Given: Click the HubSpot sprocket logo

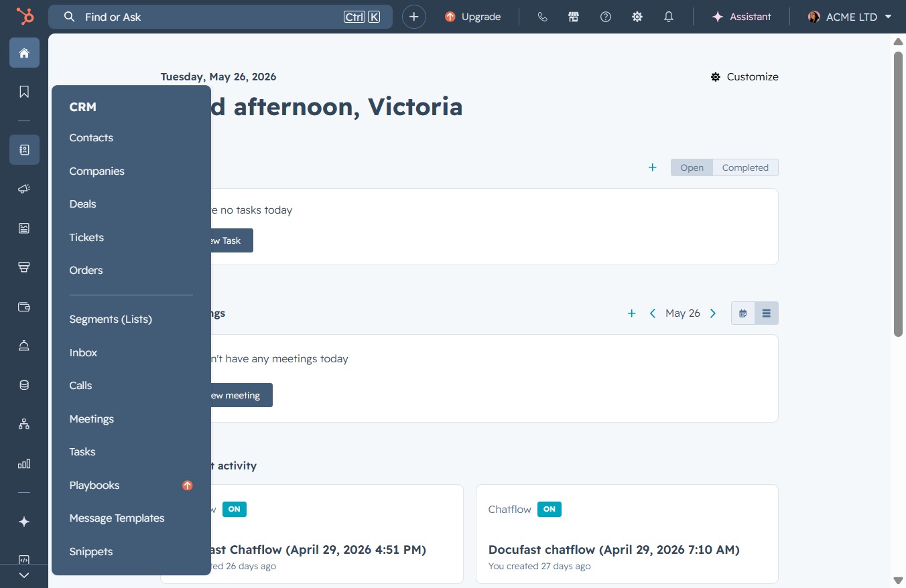Looking at the screenshot, I should click(25, 16).
